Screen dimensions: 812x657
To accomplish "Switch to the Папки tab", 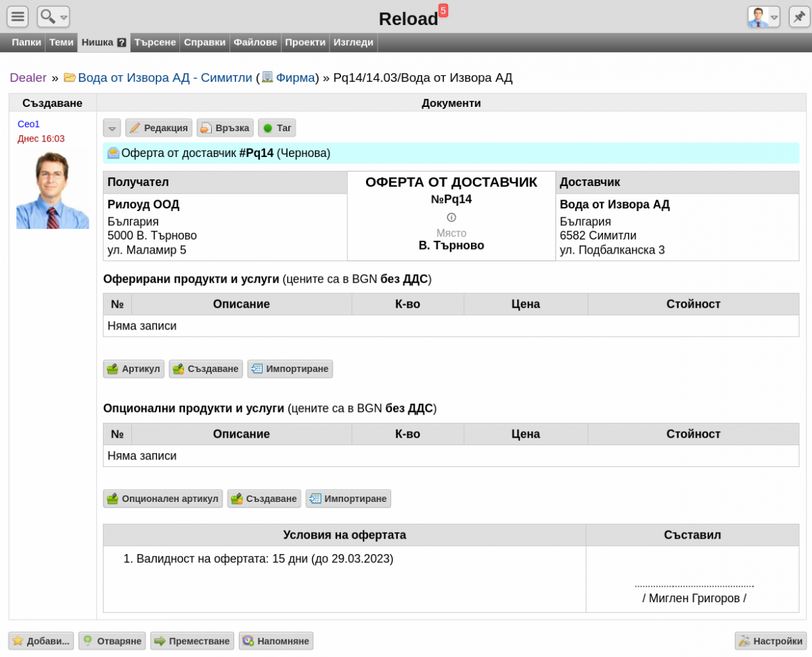I will click(26, 42).
